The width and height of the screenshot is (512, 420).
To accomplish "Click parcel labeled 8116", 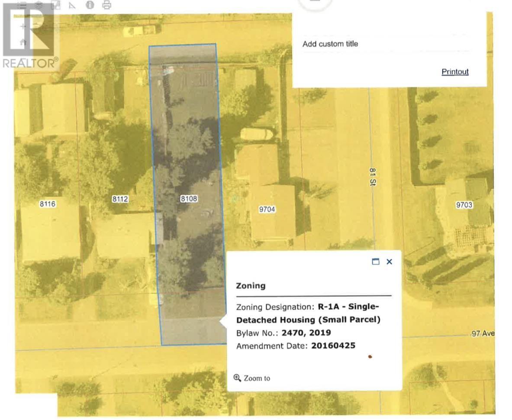I will [48, 204].
